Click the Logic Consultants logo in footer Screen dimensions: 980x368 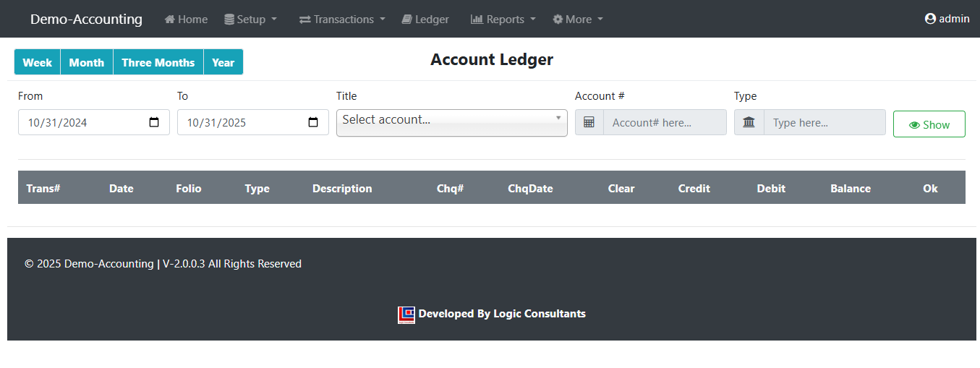406,314
